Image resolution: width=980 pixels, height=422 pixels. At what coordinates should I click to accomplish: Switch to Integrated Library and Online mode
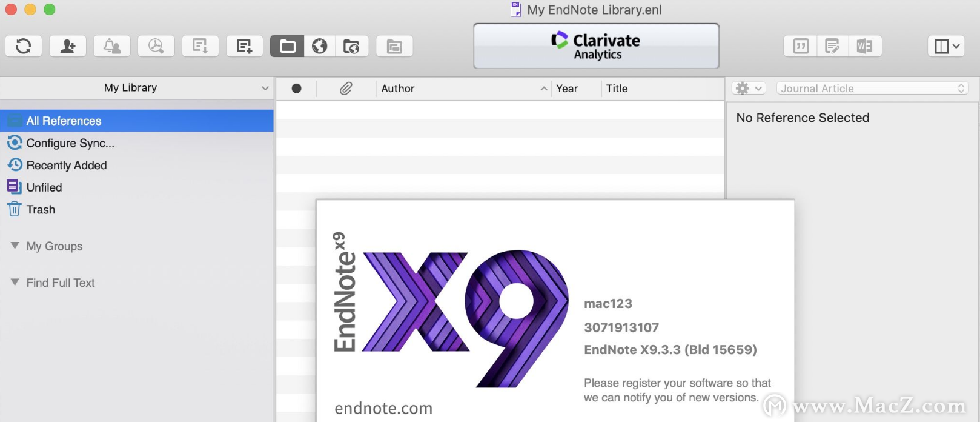click(x=352, y=46)
